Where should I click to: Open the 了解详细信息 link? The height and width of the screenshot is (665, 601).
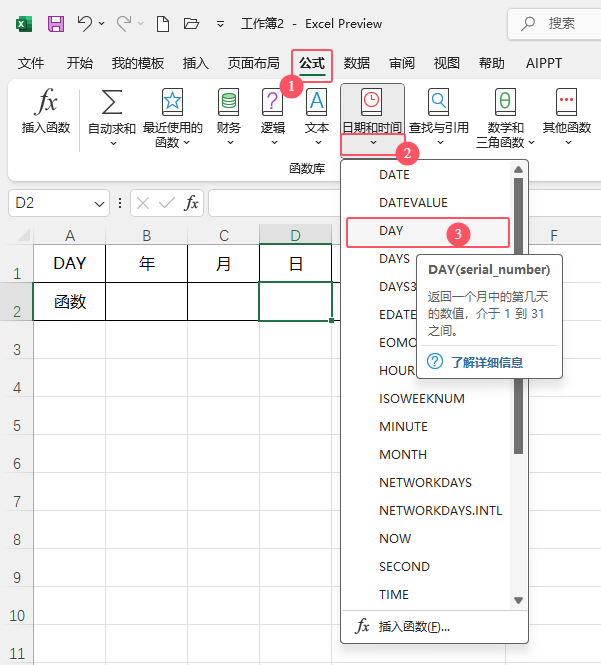click(486, 362)
